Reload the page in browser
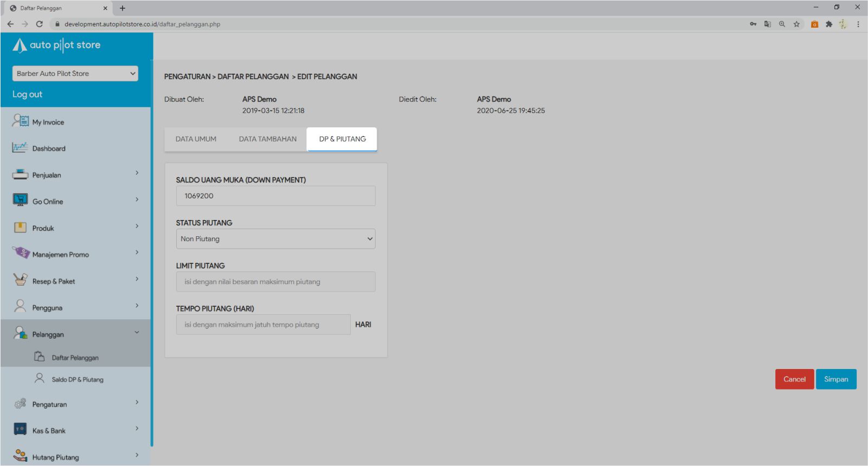 pyautogui.click(x=39, y=24)
